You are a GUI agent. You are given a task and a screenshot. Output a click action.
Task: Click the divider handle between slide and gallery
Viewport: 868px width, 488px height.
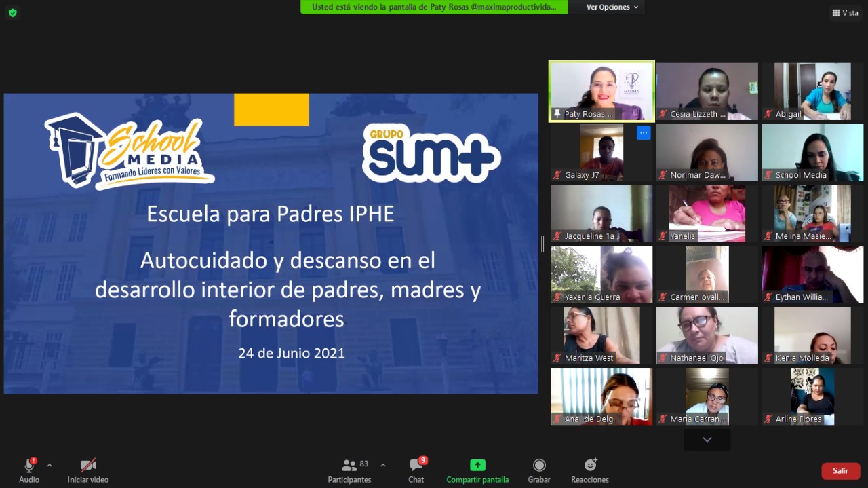[x=542, y=244]
